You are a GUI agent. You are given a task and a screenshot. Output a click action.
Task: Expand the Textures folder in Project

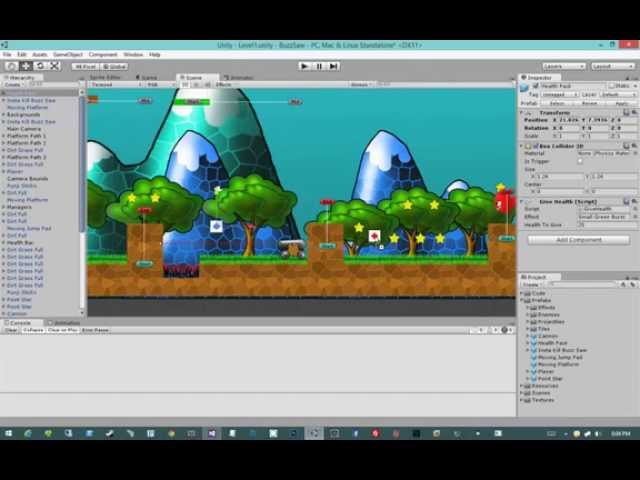point(522,400)
